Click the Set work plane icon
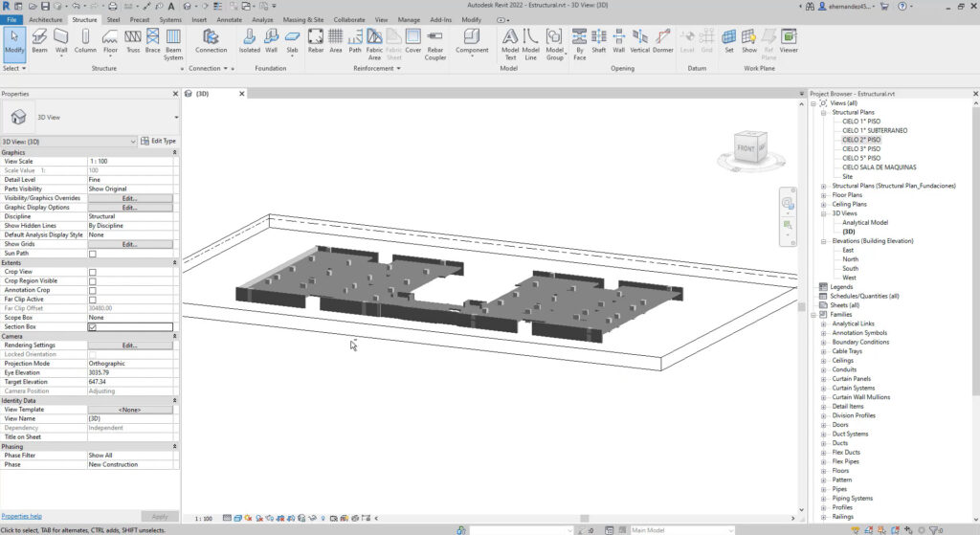Viewport: 980px width, 535px height. [x=728, y=40]
